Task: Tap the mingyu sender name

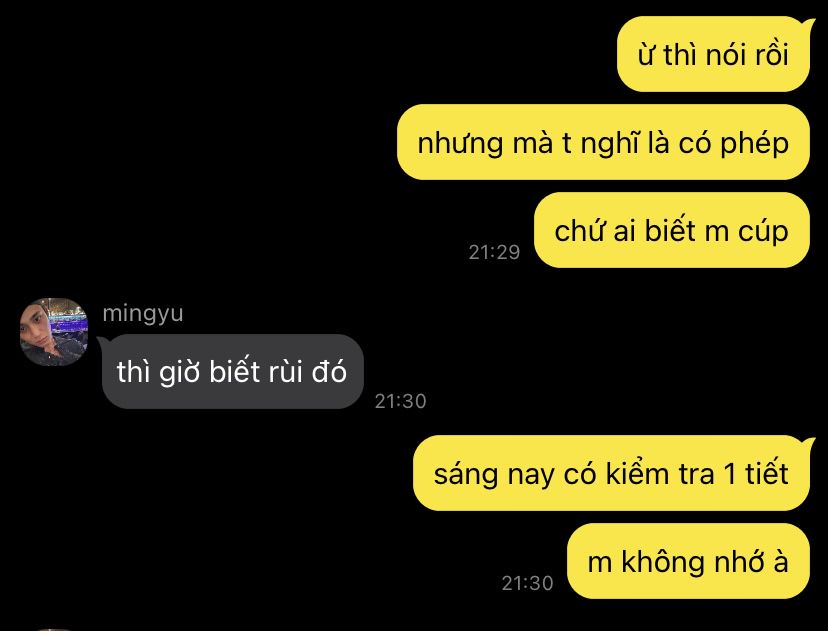Action: (143, 313)
